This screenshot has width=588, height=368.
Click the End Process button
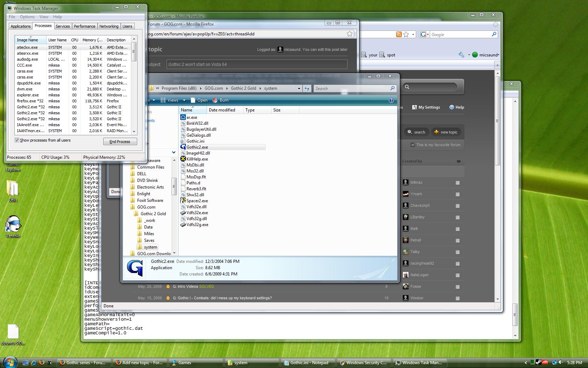[120, 142]
